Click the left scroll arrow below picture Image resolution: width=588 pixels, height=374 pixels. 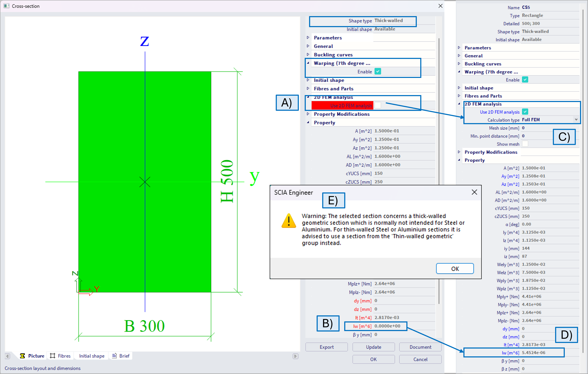click(x=8, y=356)
